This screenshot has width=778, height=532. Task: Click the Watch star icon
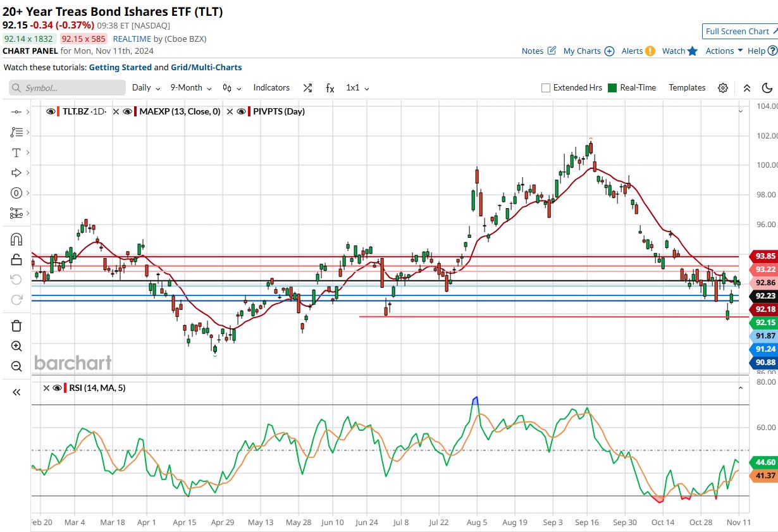click(693, 51)
